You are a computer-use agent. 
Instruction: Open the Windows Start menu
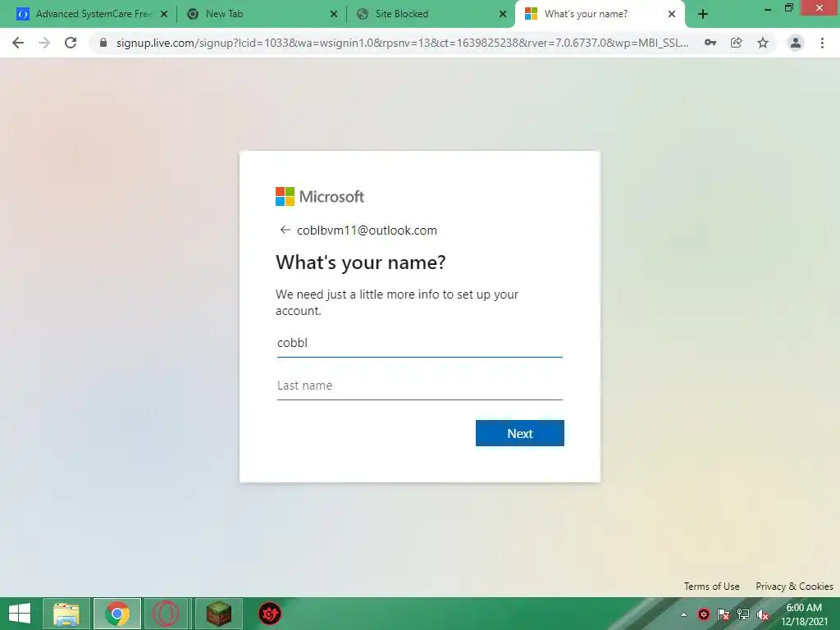pyautogui.click(x=20, y=614)
